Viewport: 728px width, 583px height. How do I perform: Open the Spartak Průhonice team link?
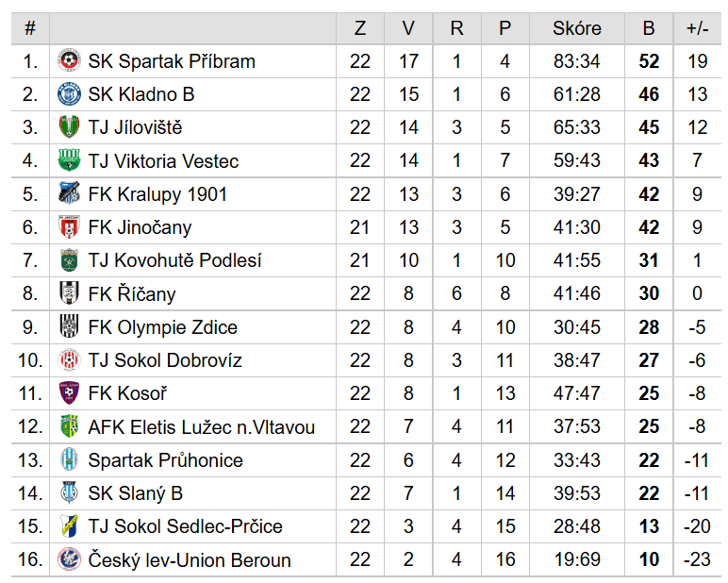click(166, 460)
